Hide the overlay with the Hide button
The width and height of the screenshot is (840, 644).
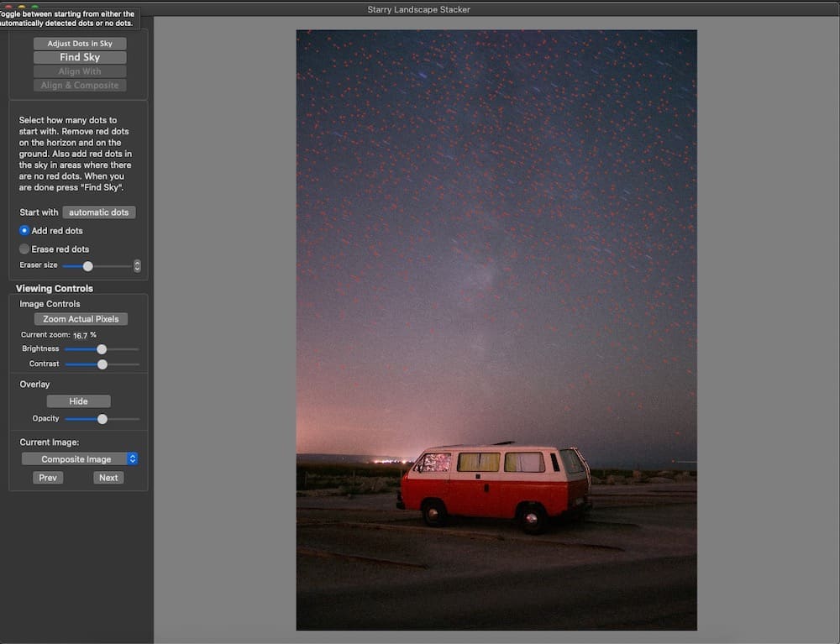tap(78, 401)
